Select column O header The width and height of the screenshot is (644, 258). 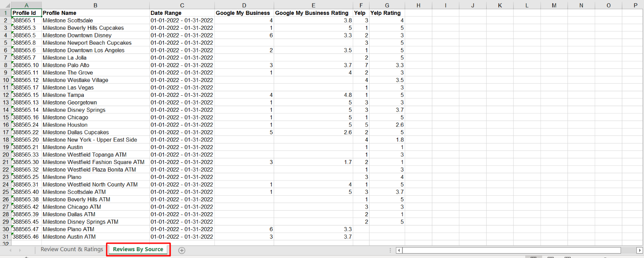click(x=609, y=6)
